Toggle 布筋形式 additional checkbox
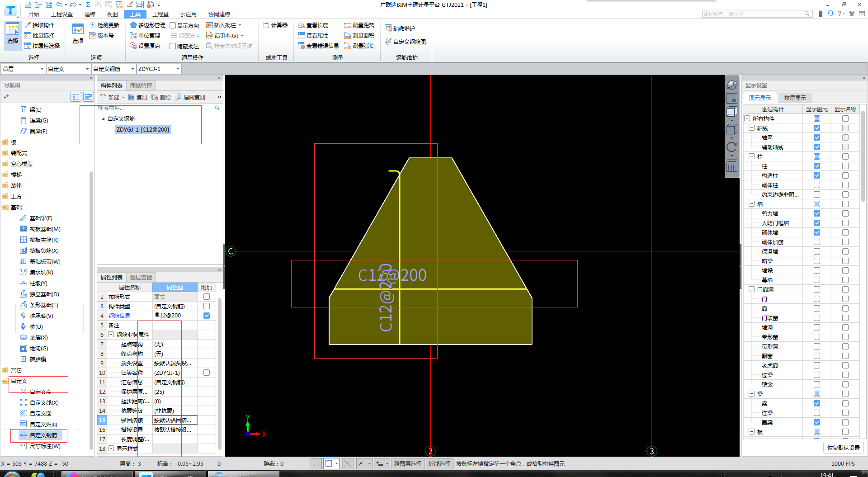Image resolution: width=868 pixels, height=477 pixels. coord(207,297)
